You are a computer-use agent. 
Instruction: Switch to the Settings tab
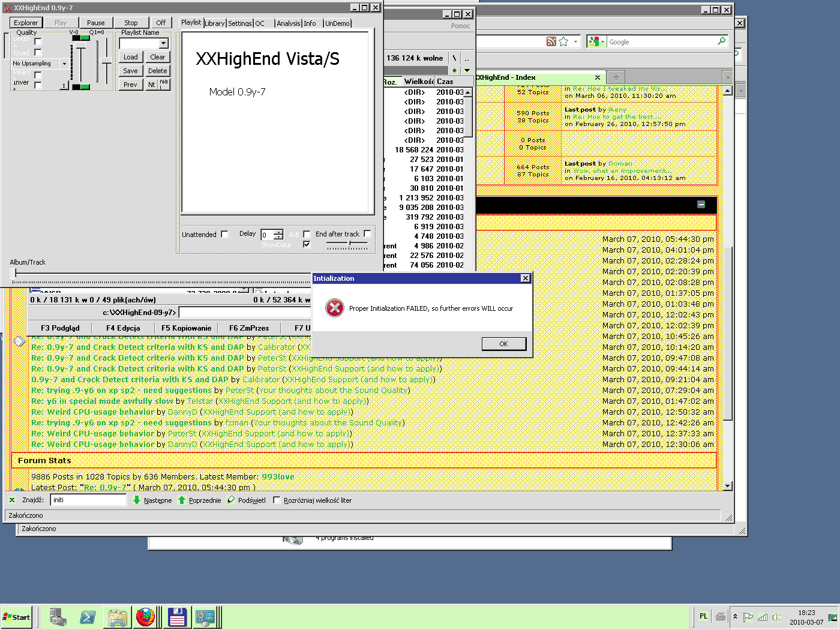[240, 23]
